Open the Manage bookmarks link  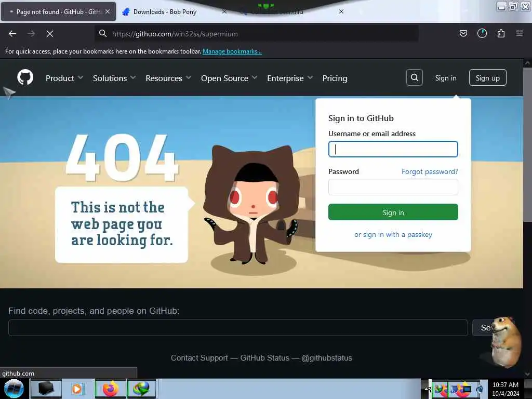pyautogui.click(x=232, y=51)
